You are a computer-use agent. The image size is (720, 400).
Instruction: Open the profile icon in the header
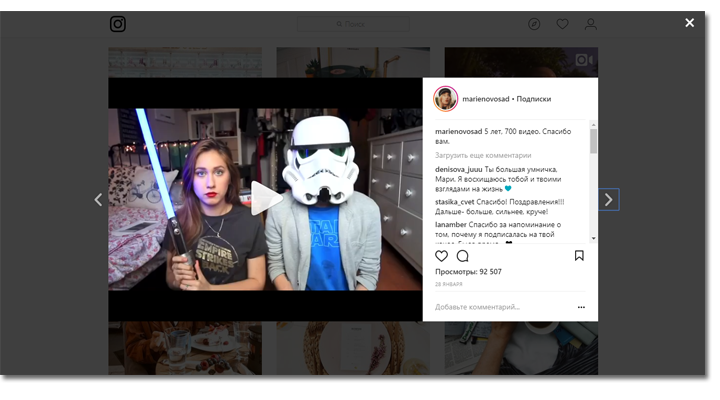pyautogui.click(x=591, y=24)
